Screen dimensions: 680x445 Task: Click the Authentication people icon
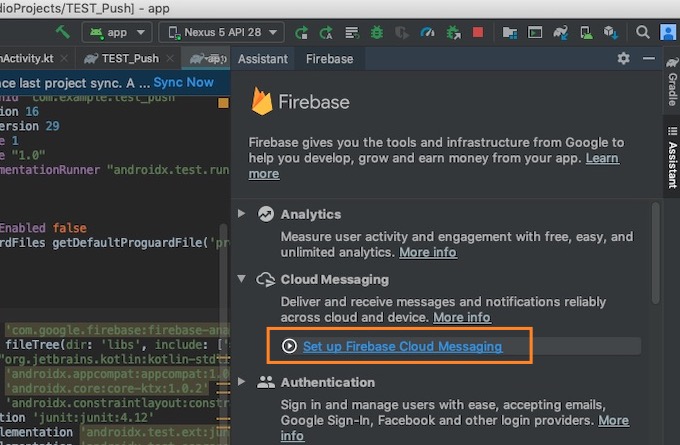tap(266, 382)
